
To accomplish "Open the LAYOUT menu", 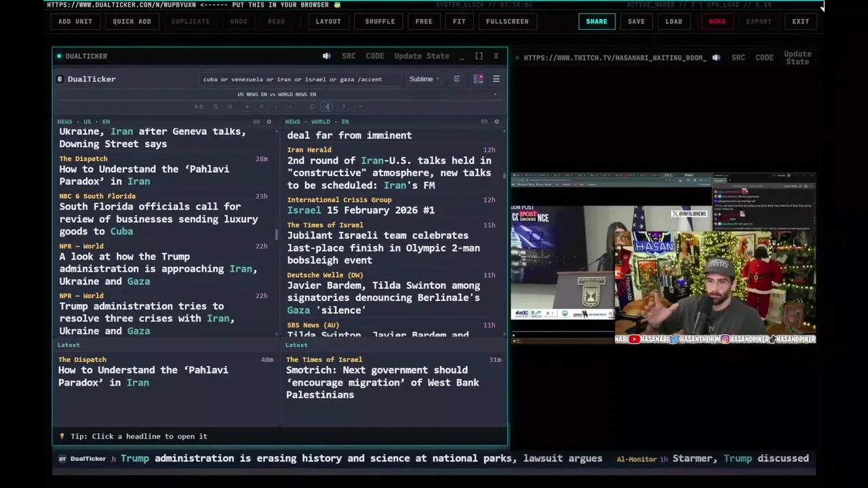I will (328, 22).
